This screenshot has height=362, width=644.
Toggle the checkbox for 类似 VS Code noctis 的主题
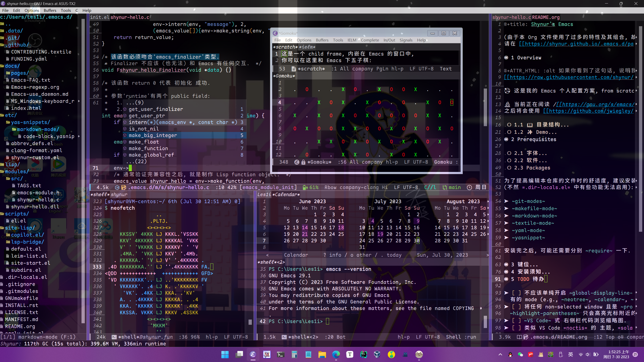(516, 328)
